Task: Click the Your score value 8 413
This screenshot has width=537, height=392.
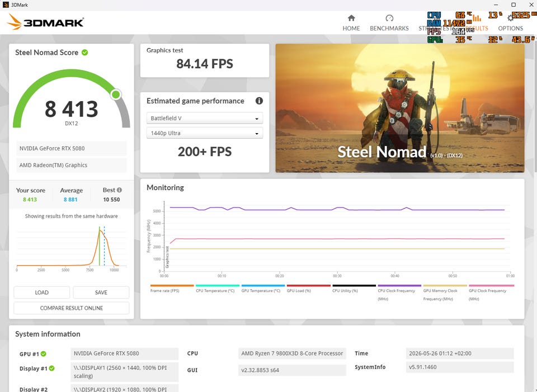Action: click(30, 200)
